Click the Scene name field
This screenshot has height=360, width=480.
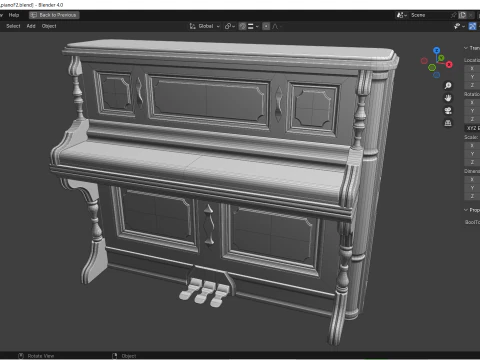[x=428, y=15]
